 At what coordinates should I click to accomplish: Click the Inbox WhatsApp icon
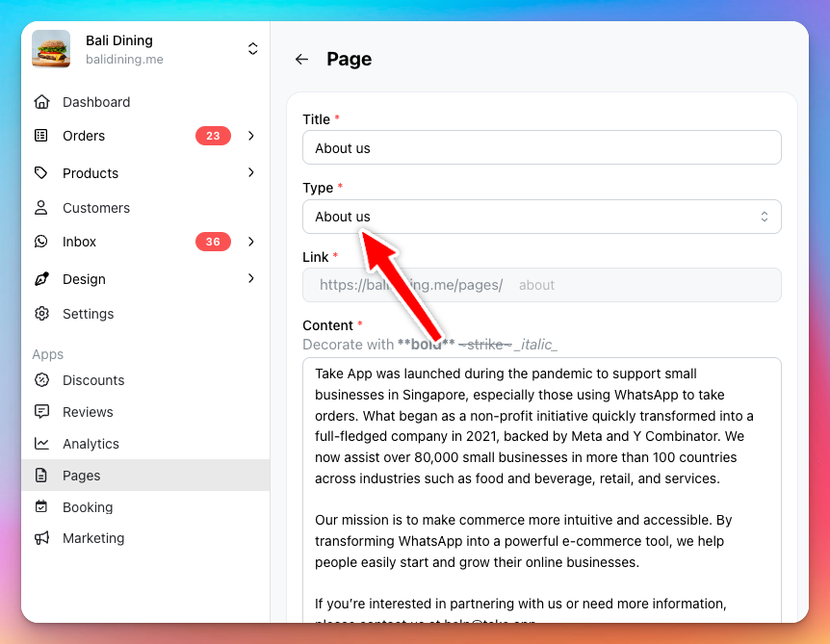point(40,242)
